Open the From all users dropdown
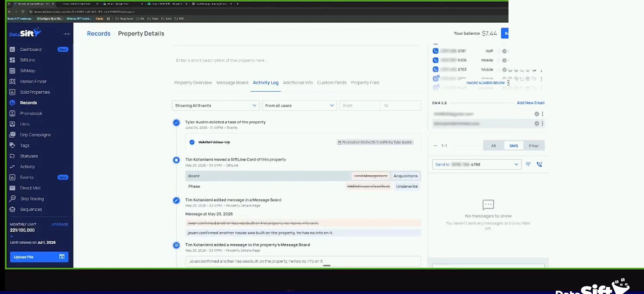 tap(299, 105)
